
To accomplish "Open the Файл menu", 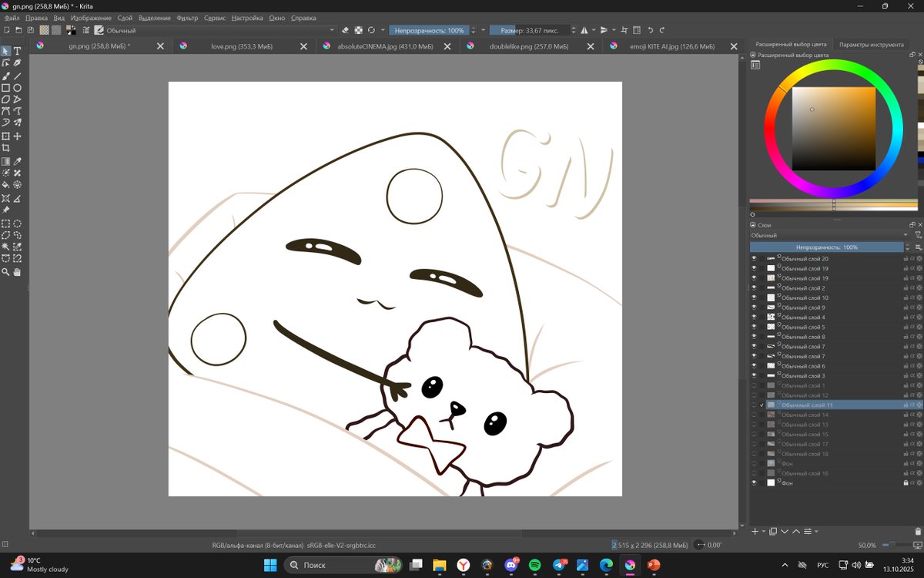I will pos(12,18).
